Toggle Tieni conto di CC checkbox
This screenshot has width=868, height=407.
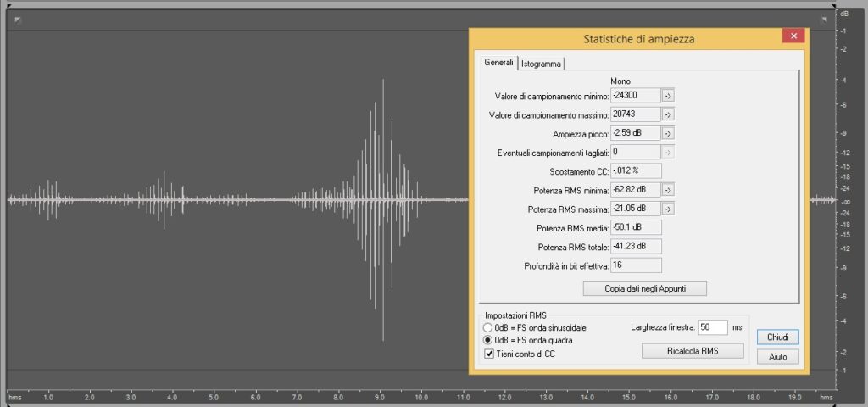click(x=489, y=354)
